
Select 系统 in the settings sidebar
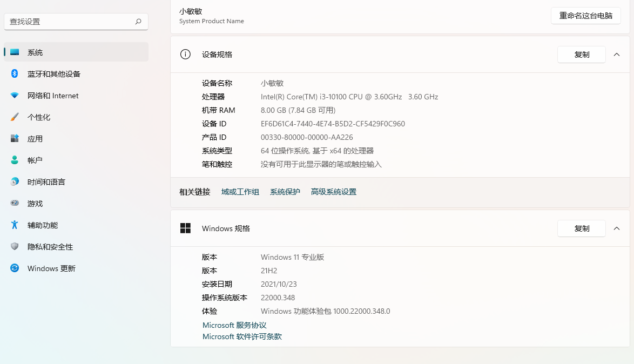click(35, 52)
